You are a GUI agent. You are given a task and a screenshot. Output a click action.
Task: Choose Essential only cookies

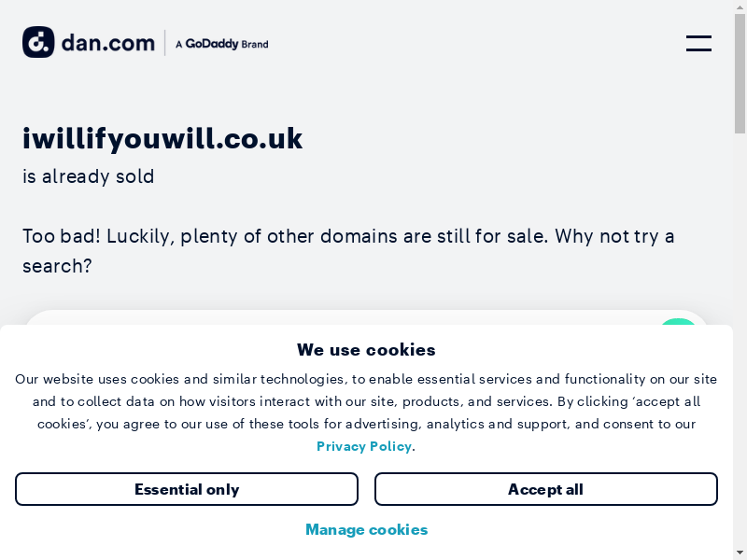click(187, 489)
